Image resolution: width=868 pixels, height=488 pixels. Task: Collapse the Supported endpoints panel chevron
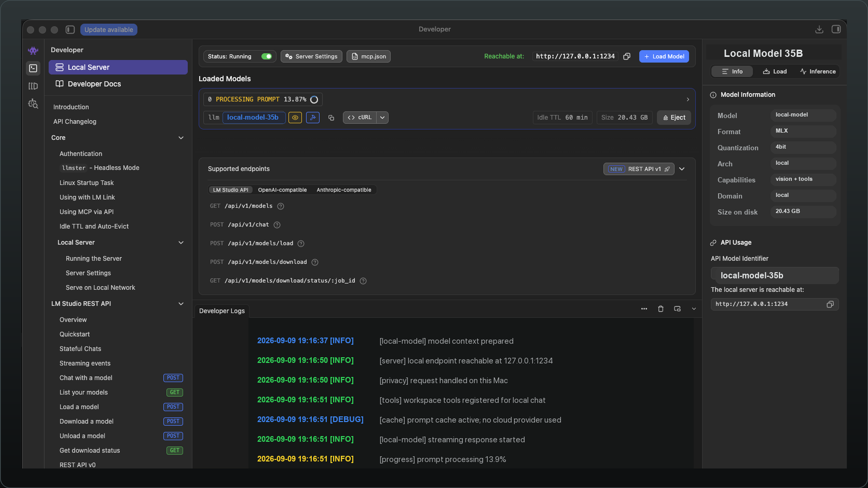(682, 169)
